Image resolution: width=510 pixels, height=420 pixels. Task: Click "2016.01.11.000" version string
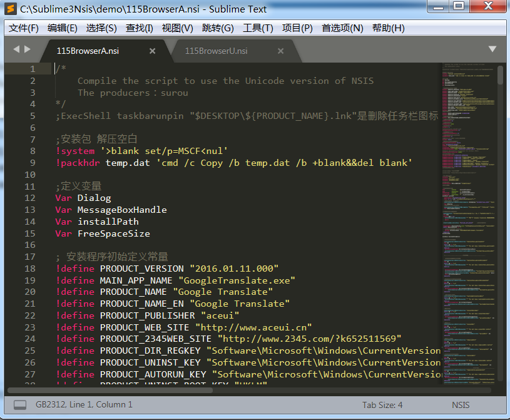(x=234, y=269)
